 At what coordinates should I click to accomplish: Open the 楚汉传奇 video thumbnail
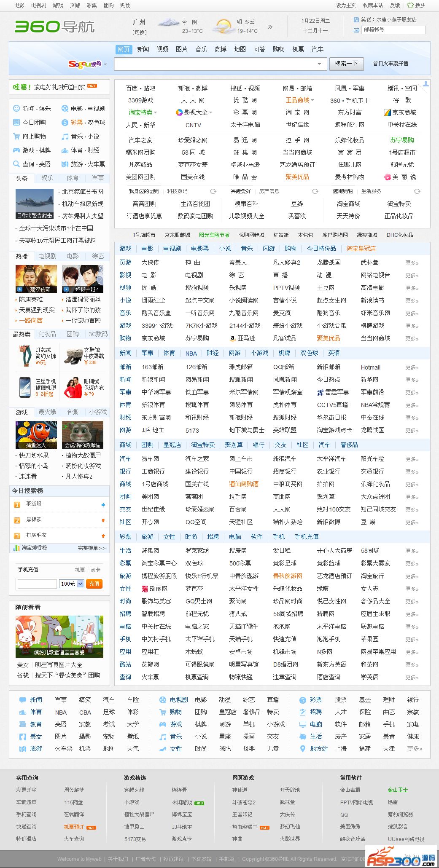coord(36,279)
